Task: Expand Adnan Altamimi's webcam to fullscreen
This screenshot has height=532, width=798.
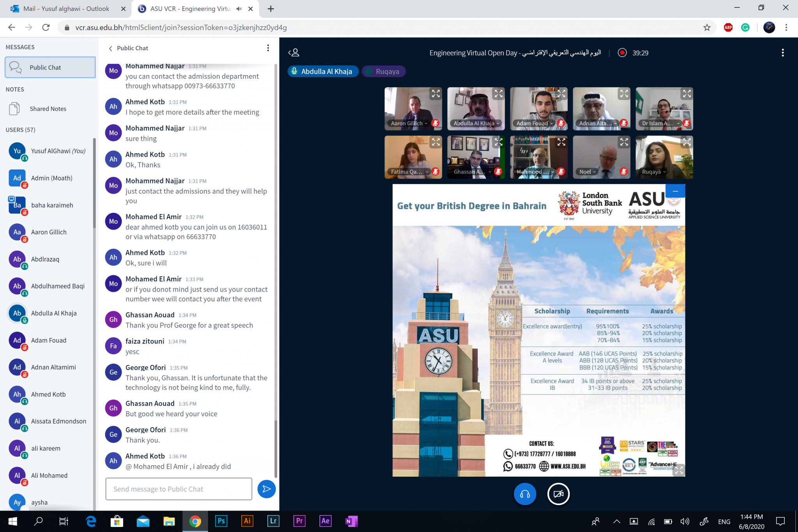Action: pos(624,94)
